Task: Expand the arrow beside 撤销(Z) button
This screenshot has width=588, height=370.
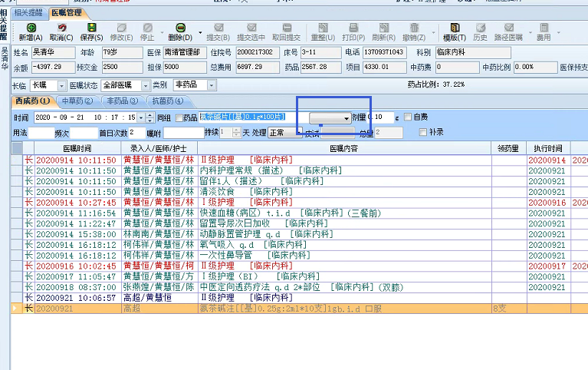Action: 433,32
